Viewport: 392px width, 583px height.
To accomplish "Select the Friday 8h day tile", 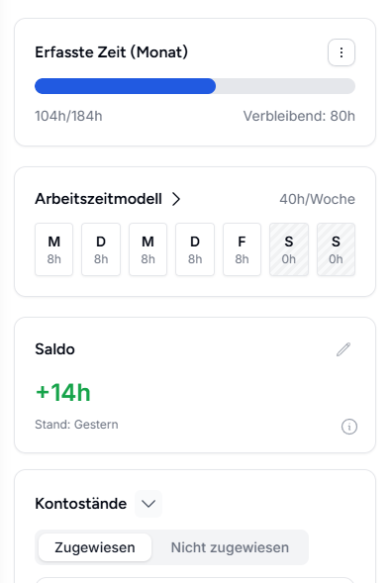I will pos(242,249).
